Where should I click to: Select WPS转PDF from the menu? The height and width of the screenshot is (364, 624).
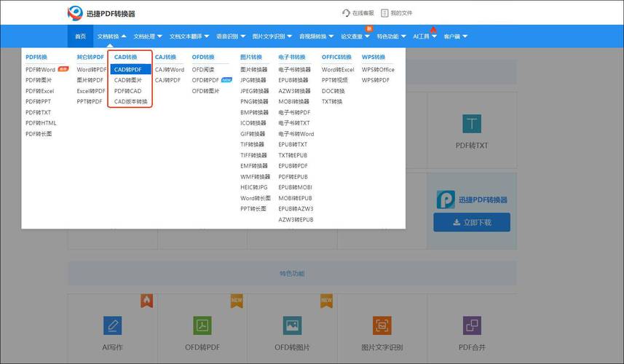click(x=376, y=80)
